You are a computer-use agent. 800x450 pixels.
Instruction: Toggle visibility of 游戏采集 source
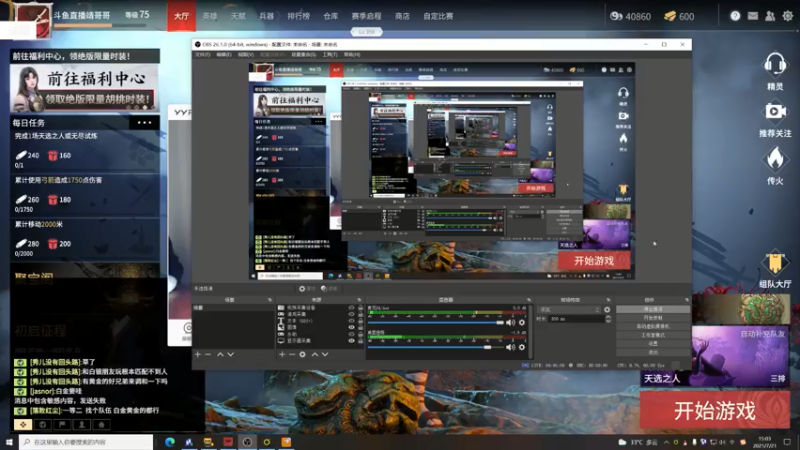[x=351, y=314]
